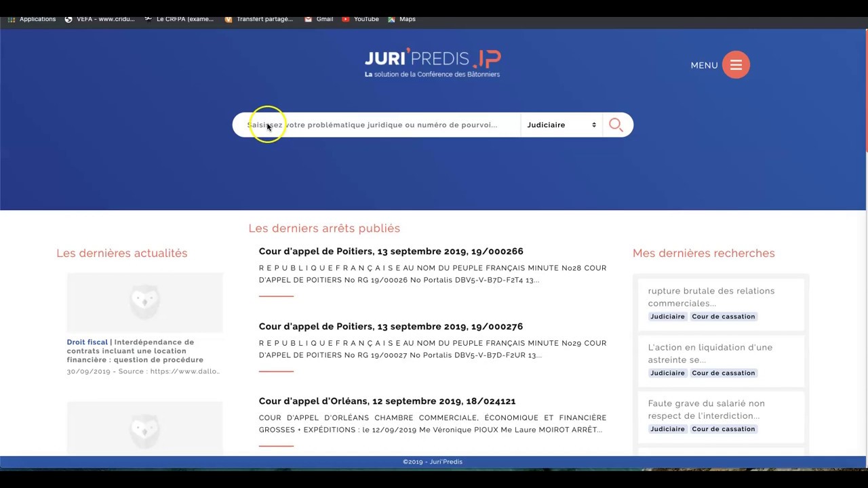Open the VEFA cridu bookmark
The image size is (868, 488).
point(100,19)
